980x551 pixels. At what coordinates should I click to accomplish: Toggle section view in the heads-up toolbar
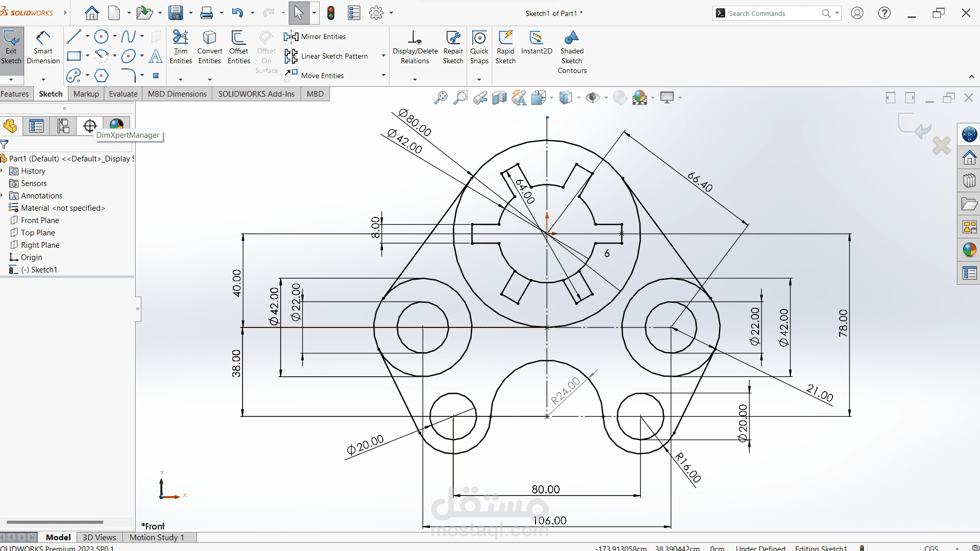[499, 98]
